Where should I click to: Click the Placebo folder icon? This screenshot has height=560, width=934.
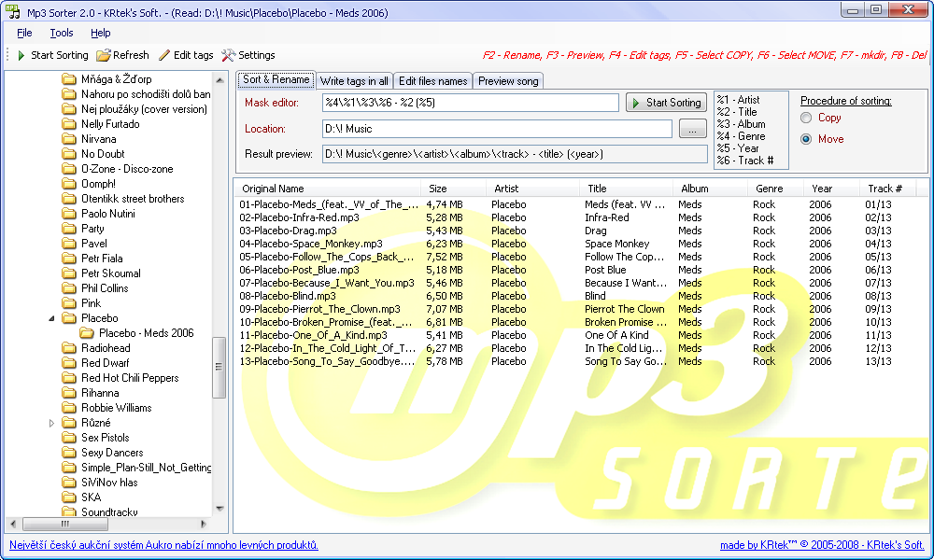tap(69, 318)
